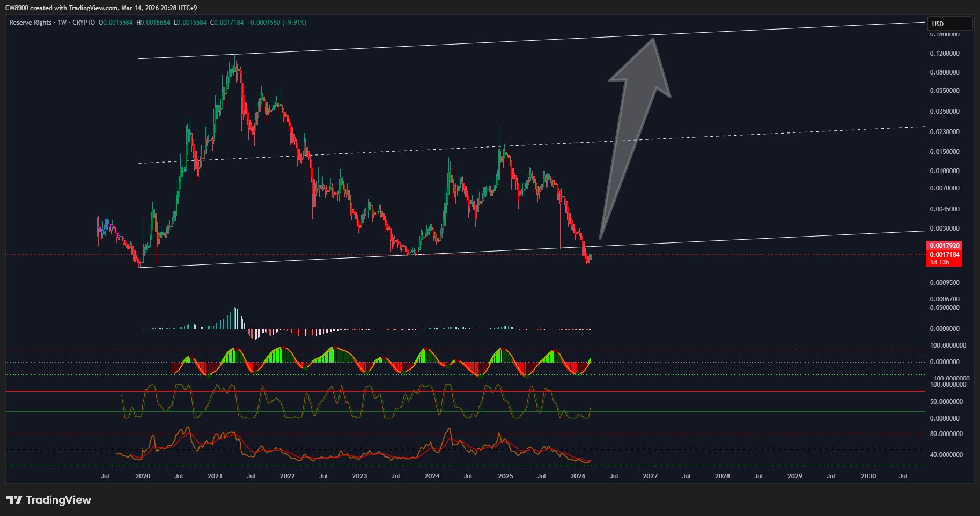The height and width of the screenshot is (516, 980).
Task: Click the 0.0045000 price axis label
Action: (945, 209)
